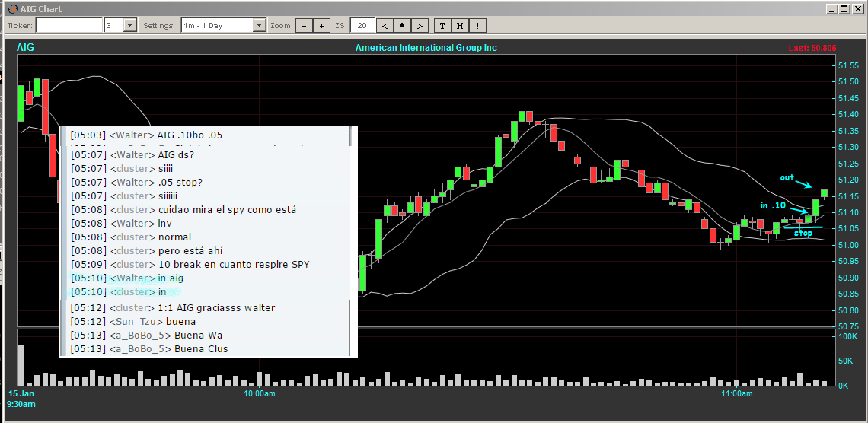Close the AIG Chart window

pos(857,9)
